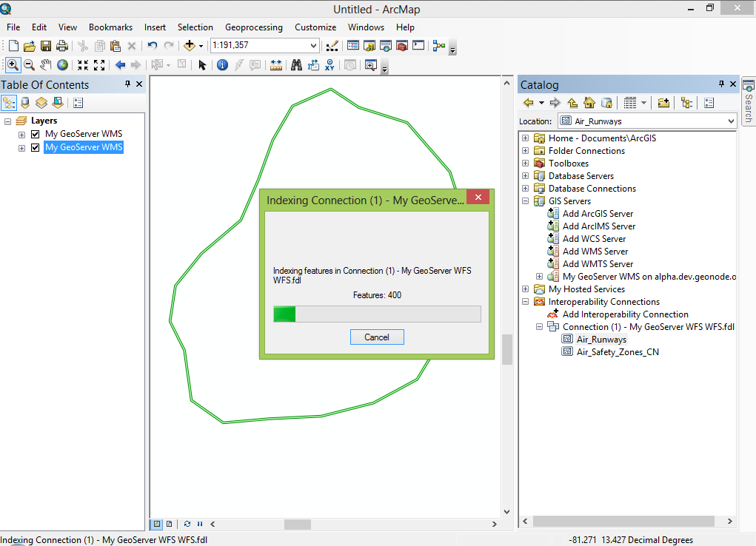List layers by source
Viewport: 756px width, 546px height.
click(x=25, y=103)
